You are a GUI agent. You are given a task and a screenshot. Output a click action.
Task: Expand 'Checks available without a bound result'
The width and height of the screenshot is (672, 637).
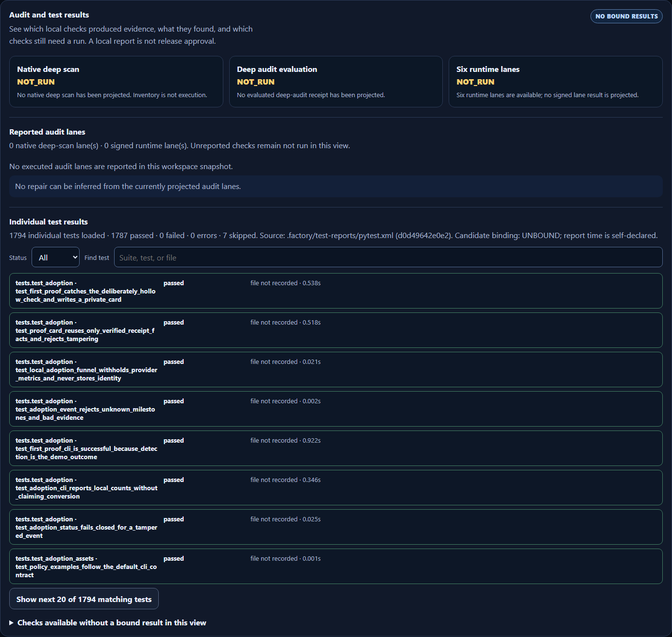(108, 622)
